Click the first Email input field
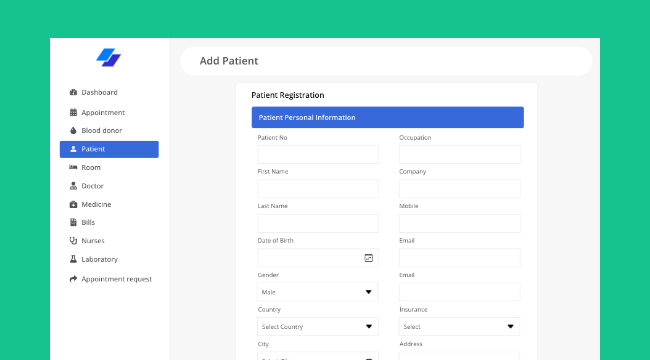The image size is (650, 360). (x=460, y=258)
